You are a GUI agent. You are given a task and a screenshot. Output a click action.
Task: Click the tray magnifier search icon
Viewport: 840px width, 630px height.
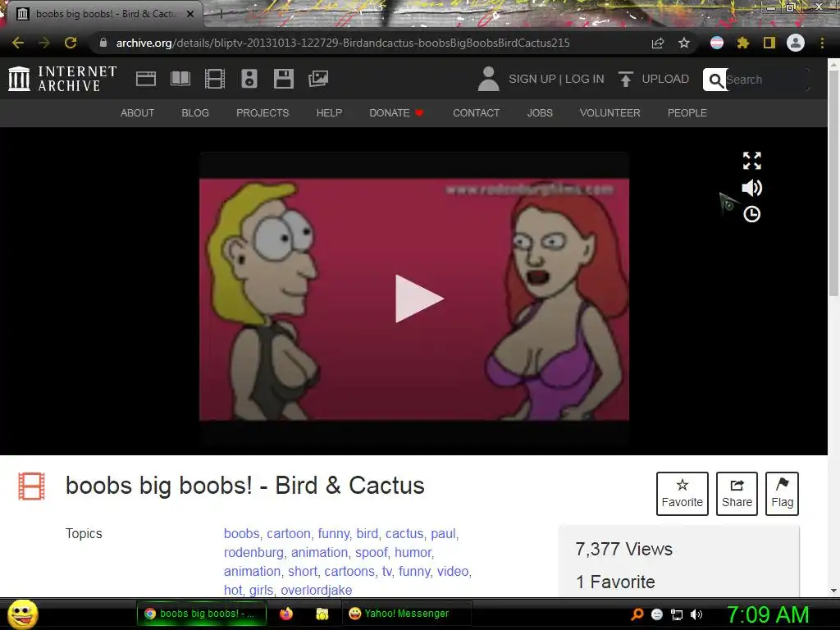tap(637, 614)
